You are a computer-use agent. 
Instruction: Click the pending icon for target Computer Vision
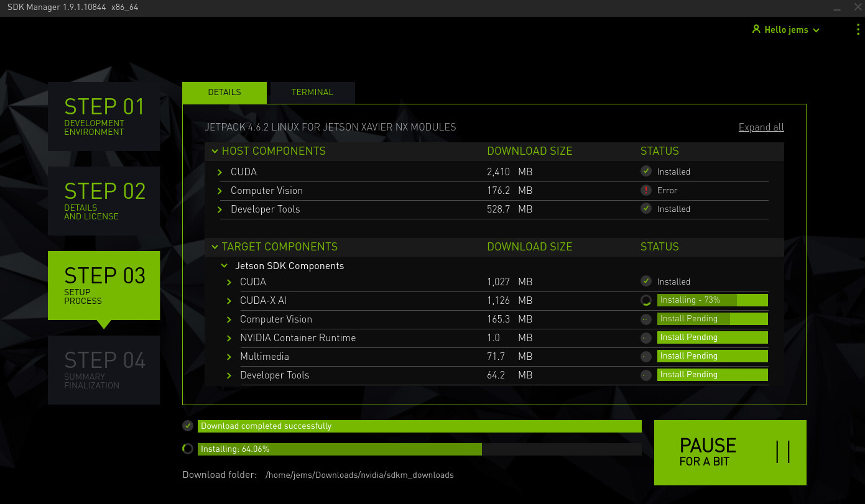point(646,319)
